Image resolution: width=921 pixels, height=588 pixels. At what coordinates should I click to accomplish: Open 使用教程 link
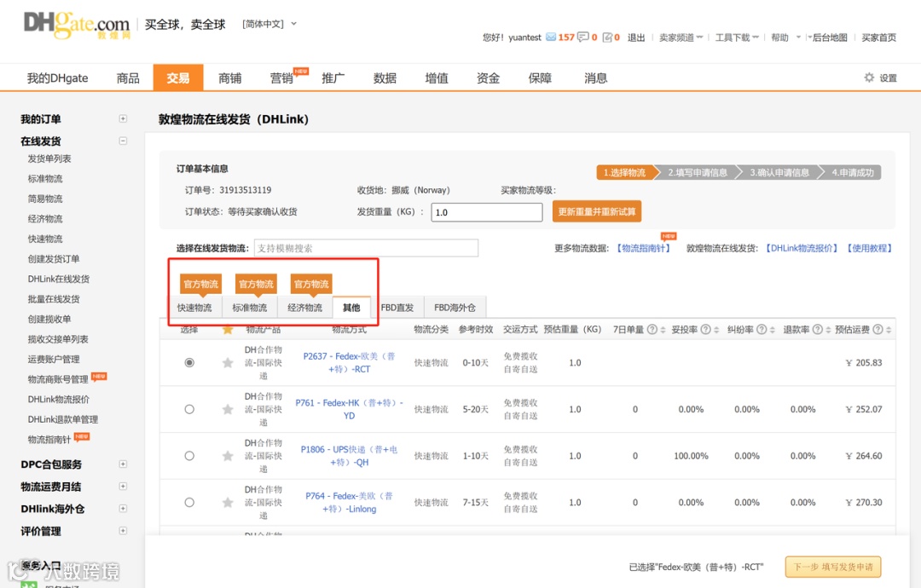coord(869,248)
